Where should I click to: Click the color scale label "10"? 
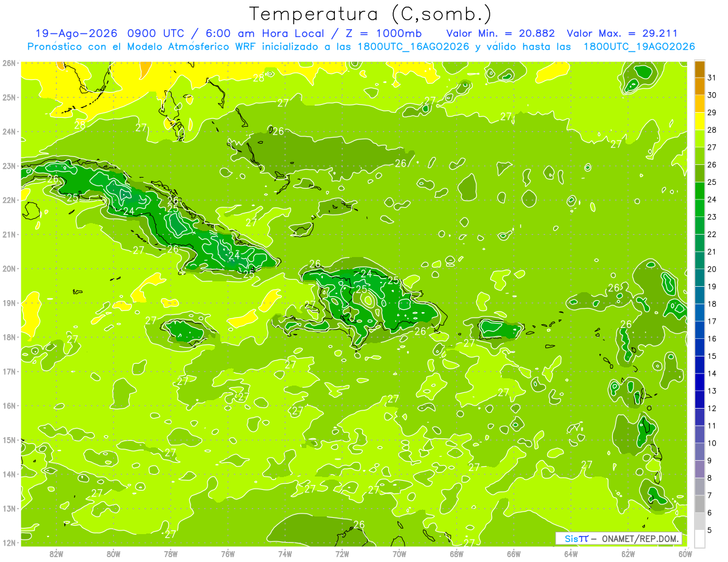712,443
